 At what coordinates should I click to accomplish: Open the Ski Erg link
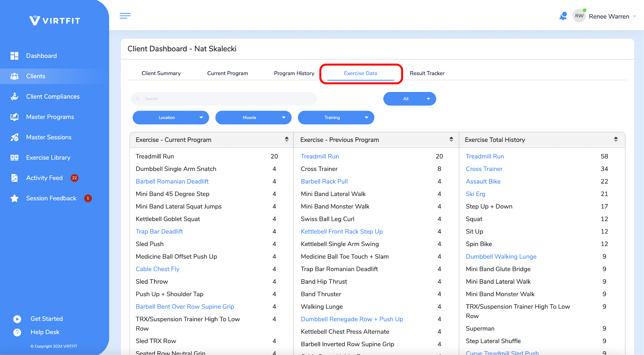click(475, 194)
